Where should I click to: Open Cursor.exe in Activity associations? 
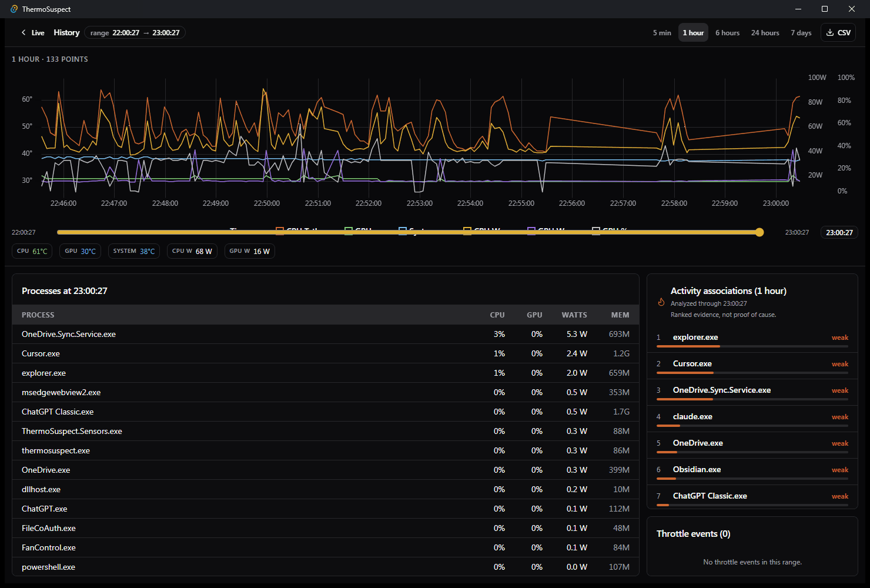(x=752, y=366)
